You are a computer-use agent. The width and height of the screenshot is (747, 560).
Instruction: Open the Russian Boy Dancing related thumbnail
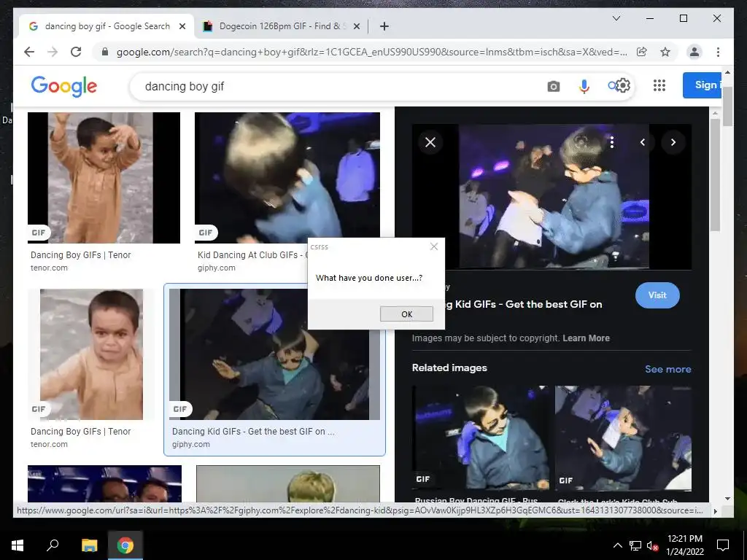[x=481, y=437]
